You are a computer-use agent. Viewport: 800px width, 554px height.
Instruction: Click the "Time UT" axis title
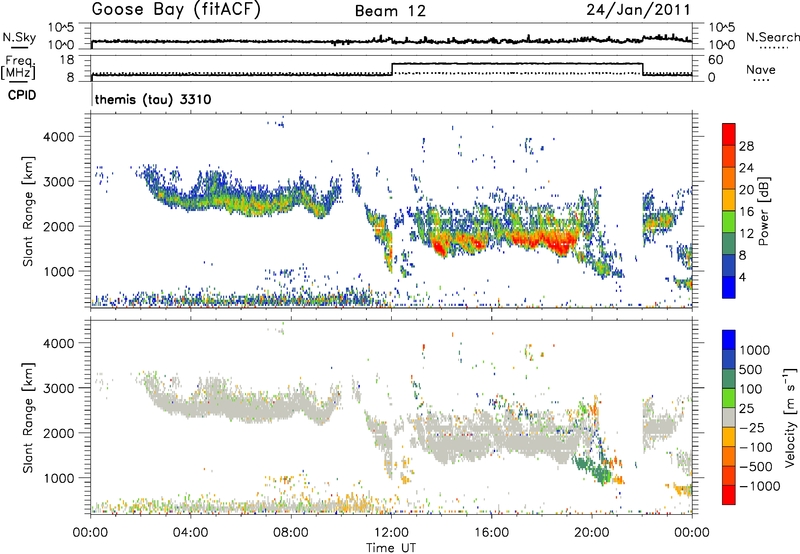click(x=391, y=548)
